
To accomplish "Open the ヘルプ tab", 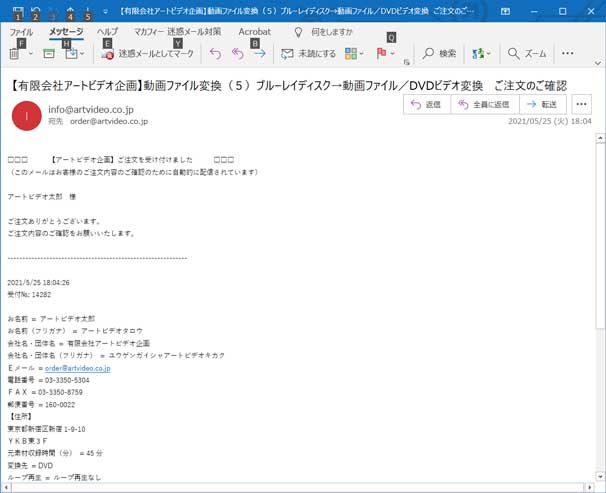I will point(107,32).
